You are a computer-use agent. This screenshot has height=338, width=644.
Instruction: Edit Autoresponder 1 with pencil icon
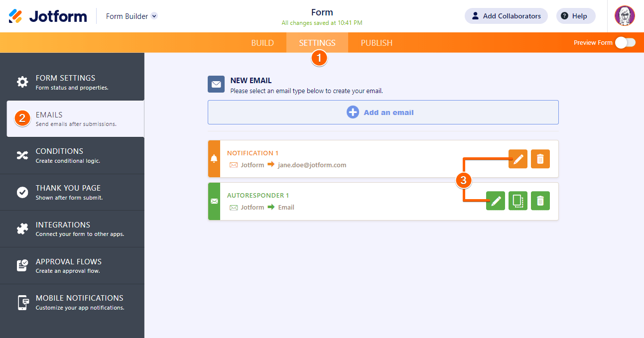coord(496,201)
